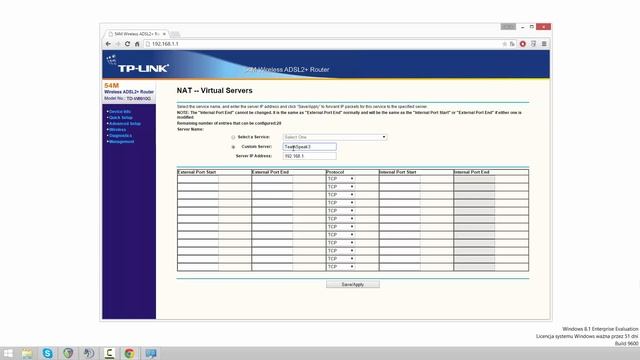Open the Windows Start button
The height and width of the screenshot is (360, 640).
tap(8, 353)
